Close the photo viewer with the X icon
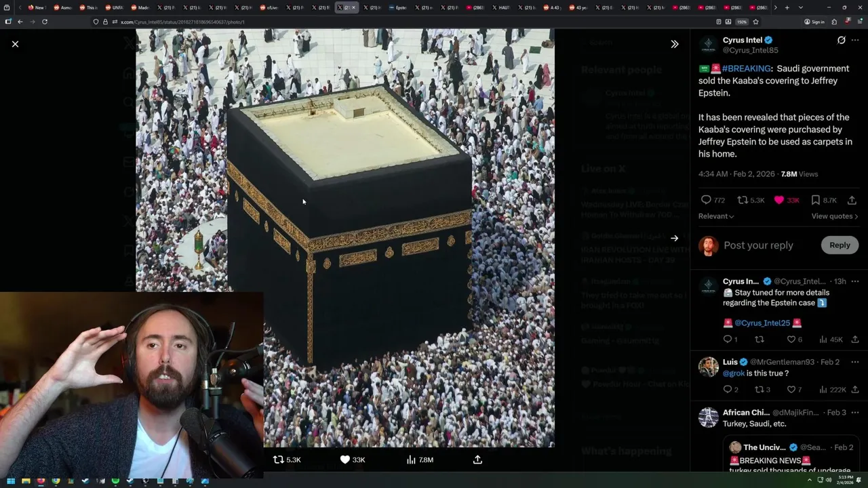 15,44
